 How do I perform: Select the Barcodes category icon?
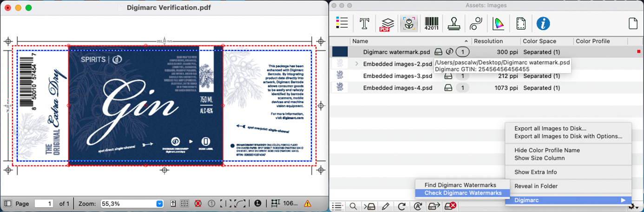point(431,23)
